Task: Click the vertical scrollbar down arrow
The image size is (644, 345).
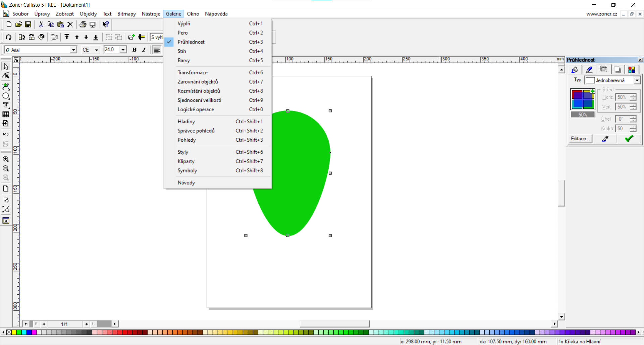Action: click(x=561, y=317)
